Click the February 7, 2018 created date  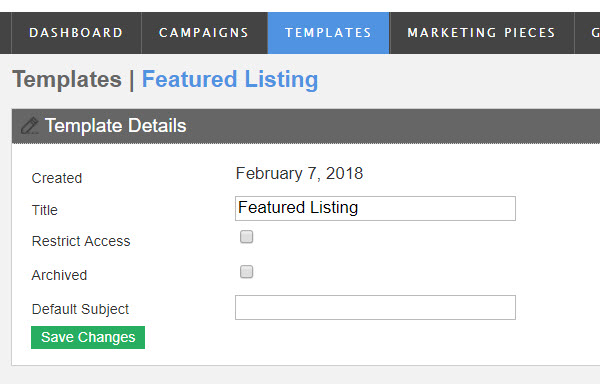[299, 174]
